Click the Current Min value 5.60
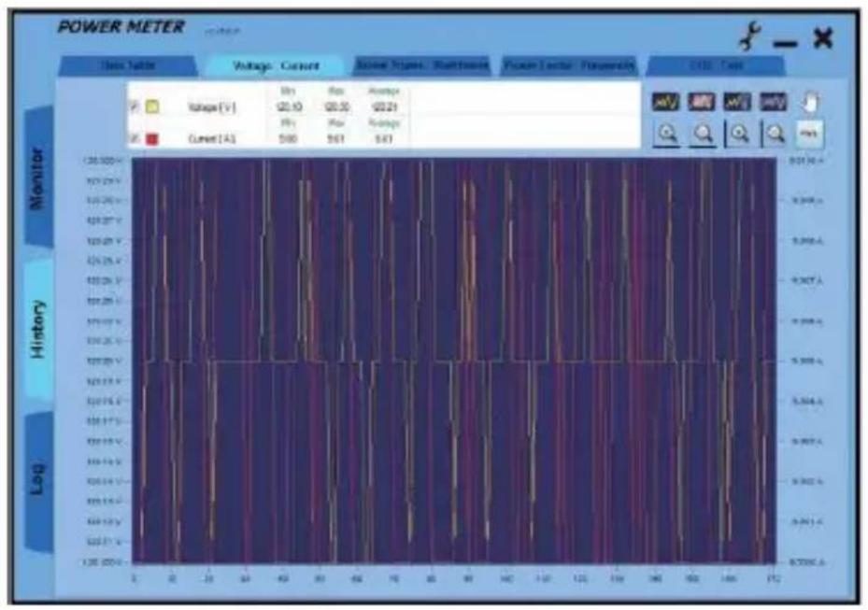Image resolution: width=868 pixels, height=610 pixels. (x=289, y=139)
